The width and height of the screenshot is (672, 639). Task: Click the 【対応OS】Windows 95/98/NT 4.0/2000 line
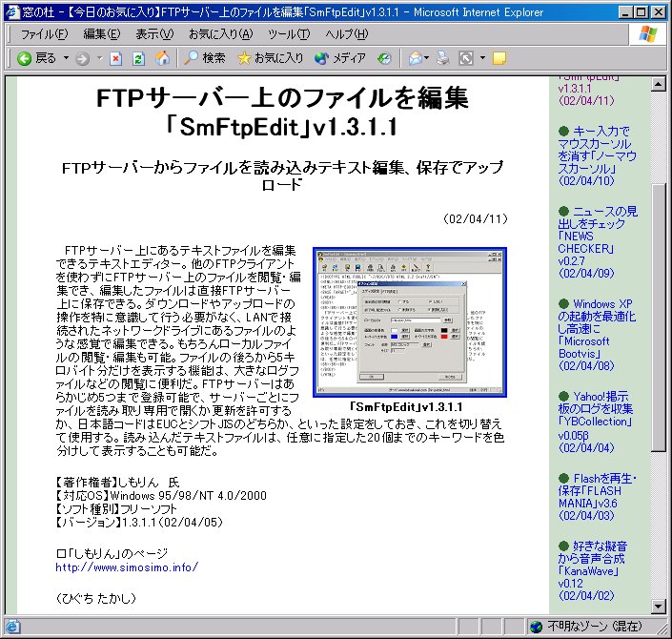[x=161, y=496]
